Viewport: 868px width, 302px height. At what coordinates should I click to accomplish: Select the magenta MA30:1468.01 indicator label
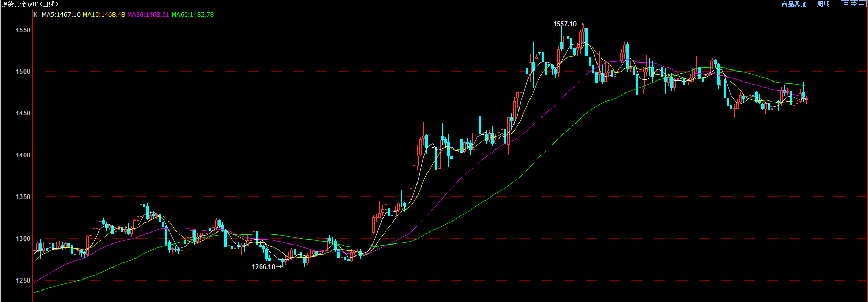coord(148,15)
